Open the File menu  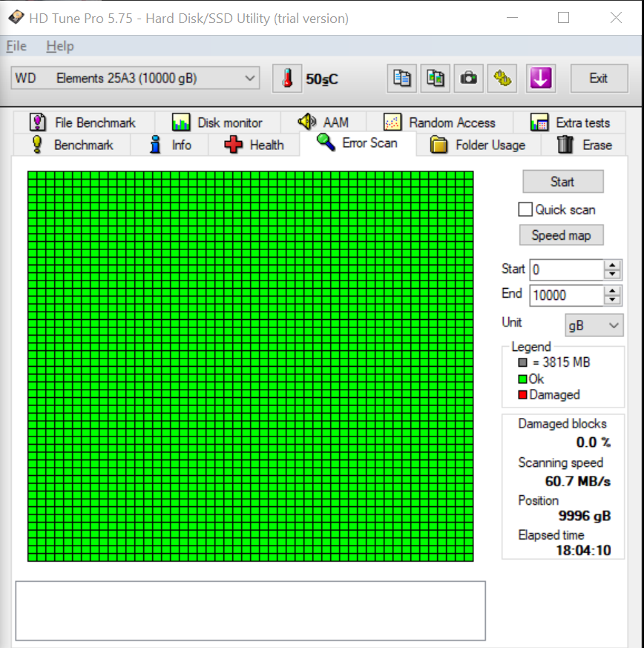(x=16, y=46)
